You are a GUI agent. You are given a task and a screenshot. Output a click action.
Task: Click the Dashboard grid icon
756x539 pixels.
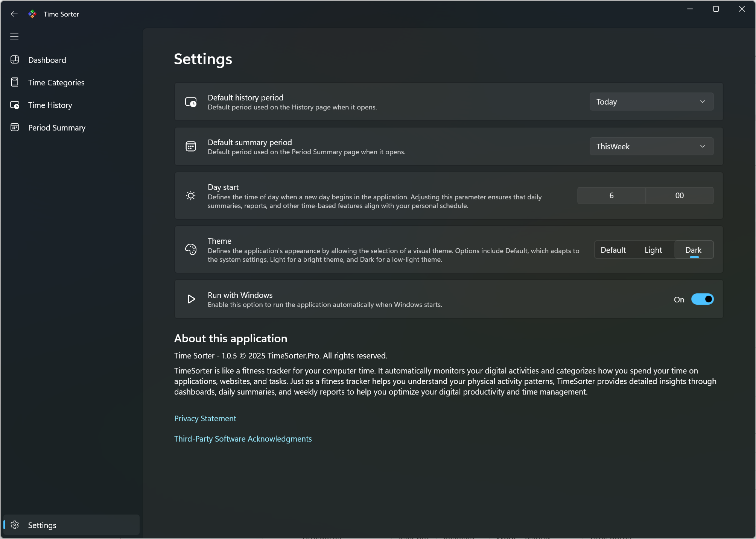(x=15, y=60)
